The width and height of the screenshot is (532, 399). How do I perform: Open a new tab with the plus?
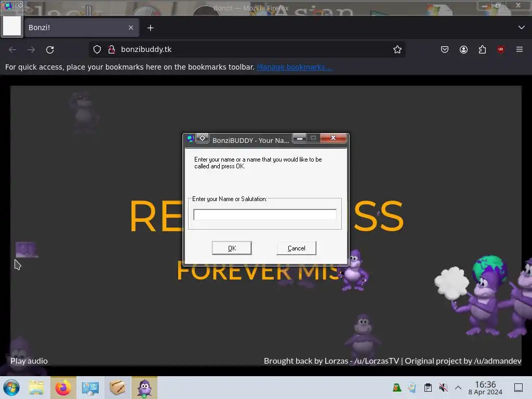coord(150,28)
